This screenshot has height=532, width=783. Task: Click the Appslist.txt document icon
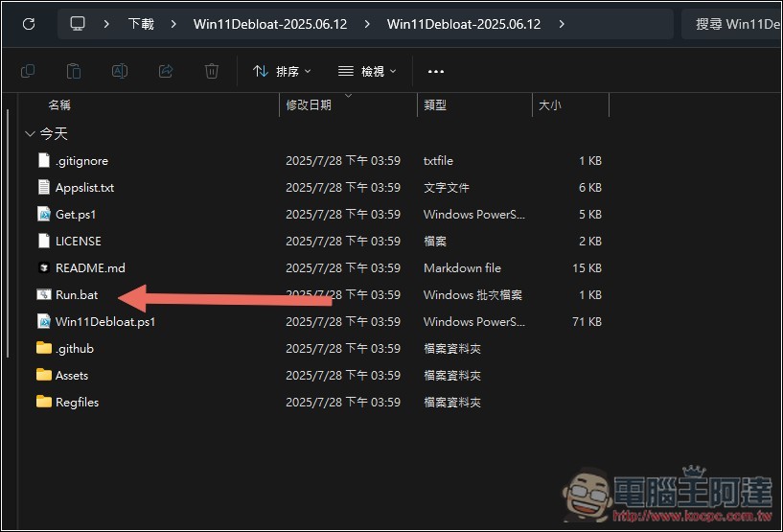pos(44,187)
